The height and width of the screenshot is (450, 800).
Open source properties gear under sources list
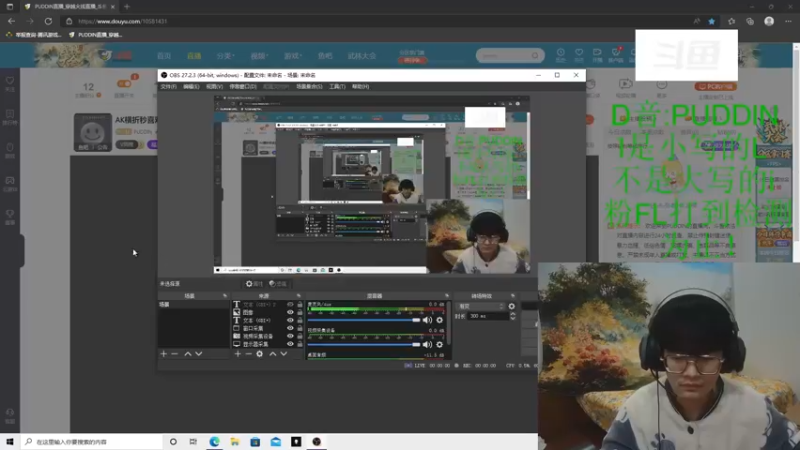pyautogui.click(x=260, y=354)
